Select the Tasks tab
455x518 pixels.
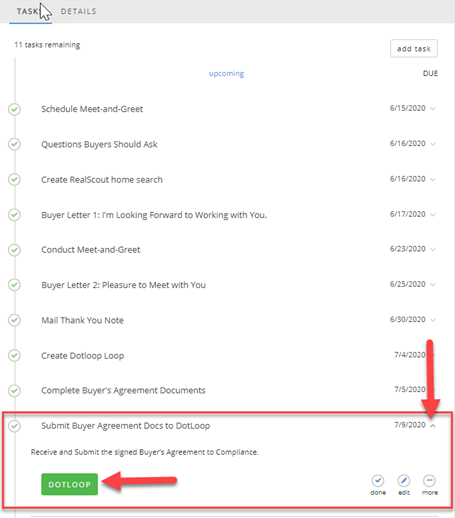pyautogui.click(x=30, y=11)
